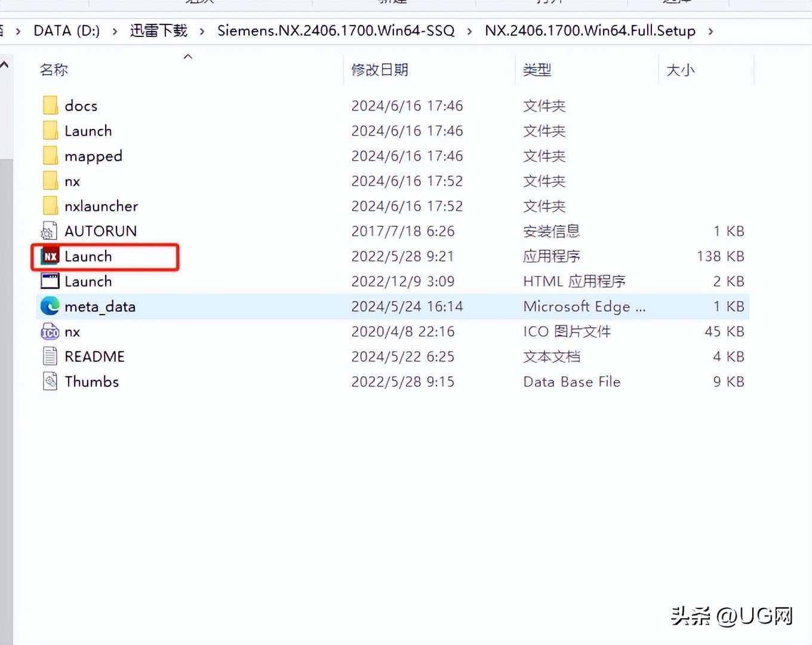This screenshot has width=812, height=645.
Task: Select the nx folder icon
Action: tap(50, 181)
